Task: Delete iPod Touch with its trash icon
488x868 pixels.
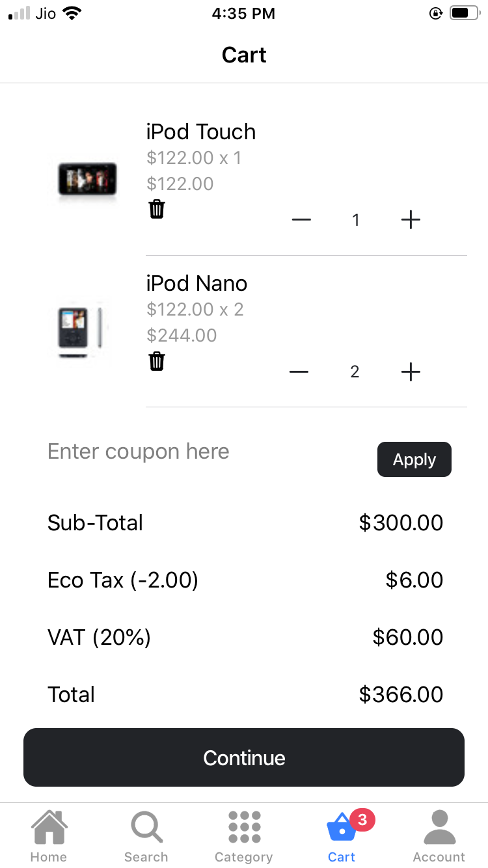Action: [157, 210]
